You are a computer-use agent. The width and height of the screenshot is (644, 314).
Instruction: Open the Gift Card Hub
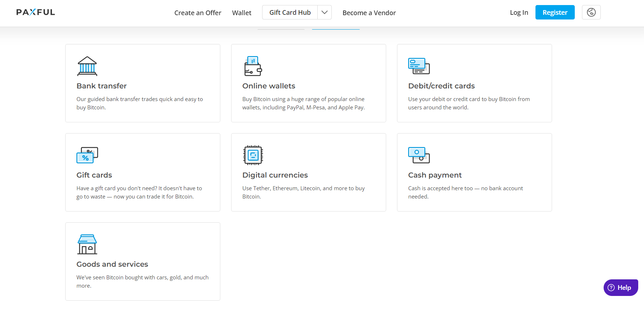pos(290,12)
